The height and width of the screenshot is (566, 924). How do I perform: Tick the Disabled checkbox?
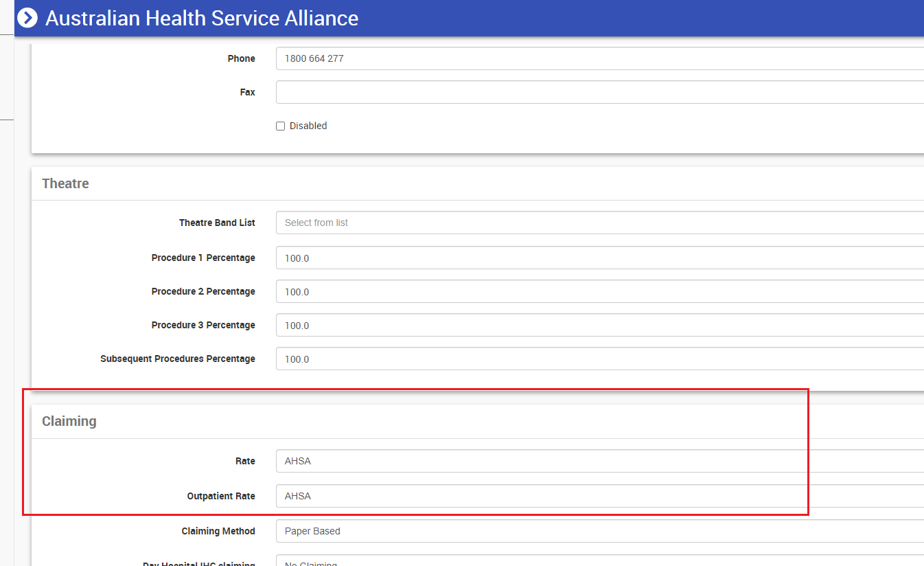[280, 126]
